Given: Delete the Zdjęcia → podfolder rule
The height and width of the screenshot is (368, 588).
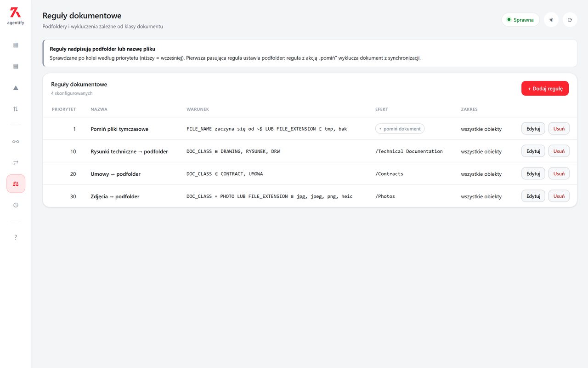Looking at the screenshot, I should [x=559, y=196].
